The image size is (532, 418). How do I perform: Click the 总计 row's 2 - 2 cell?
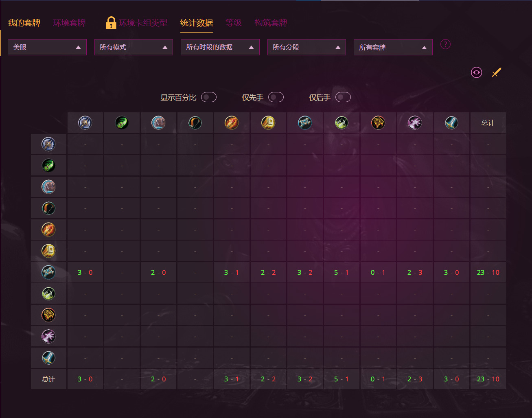pos(268,379)
